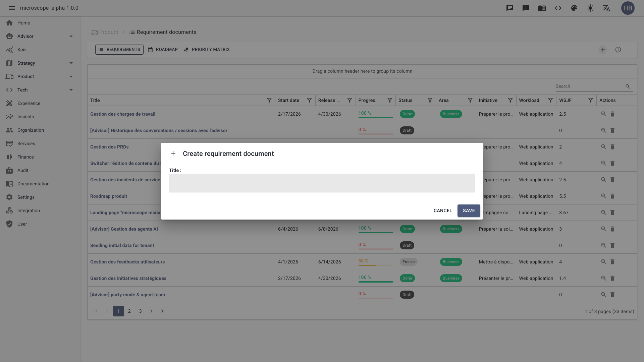Image resolution: width=644 pixels, height=362 pixels.
Task: Open the chat message icon in top bar
Action: (x=510, y=8)
